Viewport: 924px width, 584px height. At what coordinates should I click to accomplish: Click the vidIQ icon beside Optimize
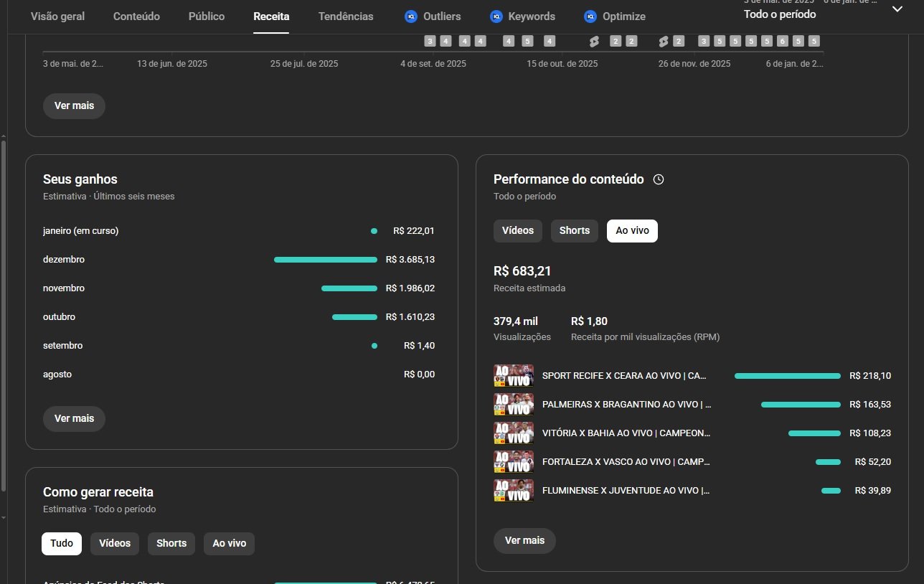[x=590, y=17]
